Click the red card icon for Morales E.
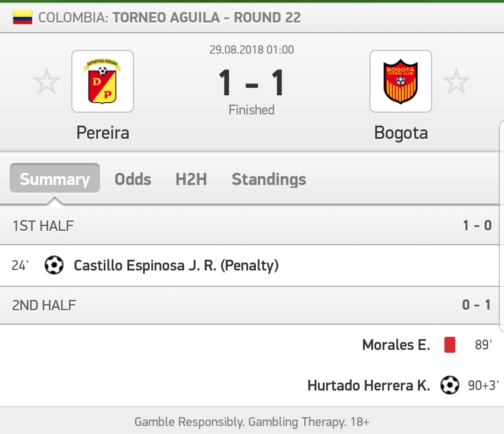This screenshot has width=504, height=434. [x=450, y=345]
